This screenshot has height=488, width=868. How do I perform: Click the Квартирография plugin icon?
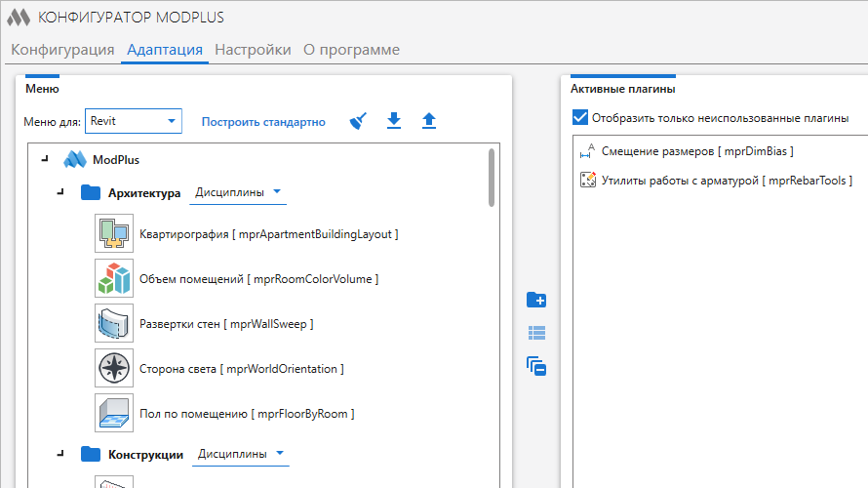[x=114, y=233]
